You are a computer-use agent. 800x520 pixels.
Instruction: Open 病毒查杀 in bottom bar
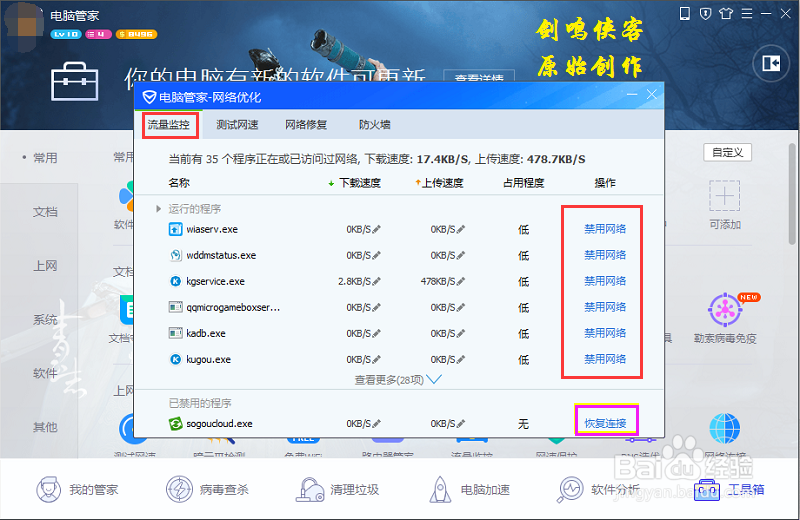(x=207, y=489)
